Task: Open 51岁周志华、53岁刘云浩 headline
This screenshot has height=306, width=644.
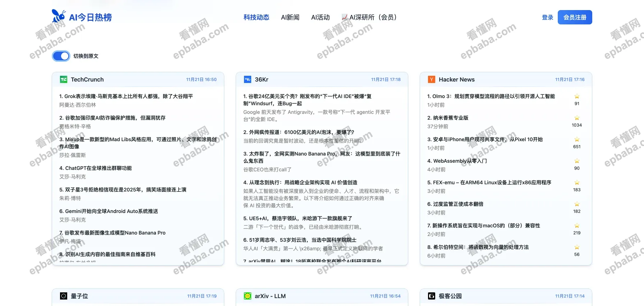Action: (300, 240)
